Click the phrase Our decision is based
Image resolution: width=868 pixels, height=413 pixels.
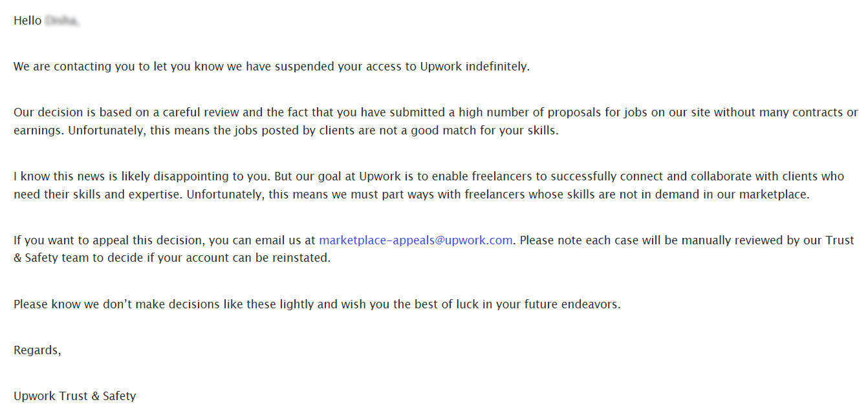point(70,112)
